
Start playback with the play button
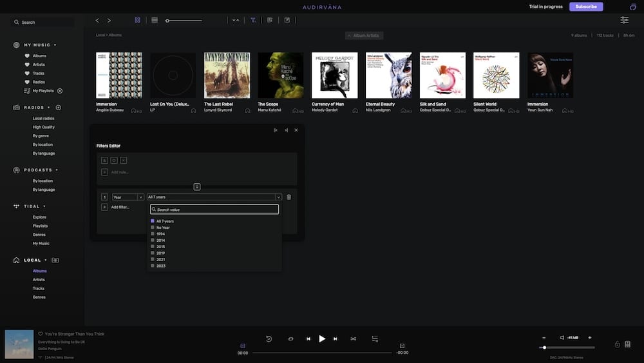pos(322,338)
